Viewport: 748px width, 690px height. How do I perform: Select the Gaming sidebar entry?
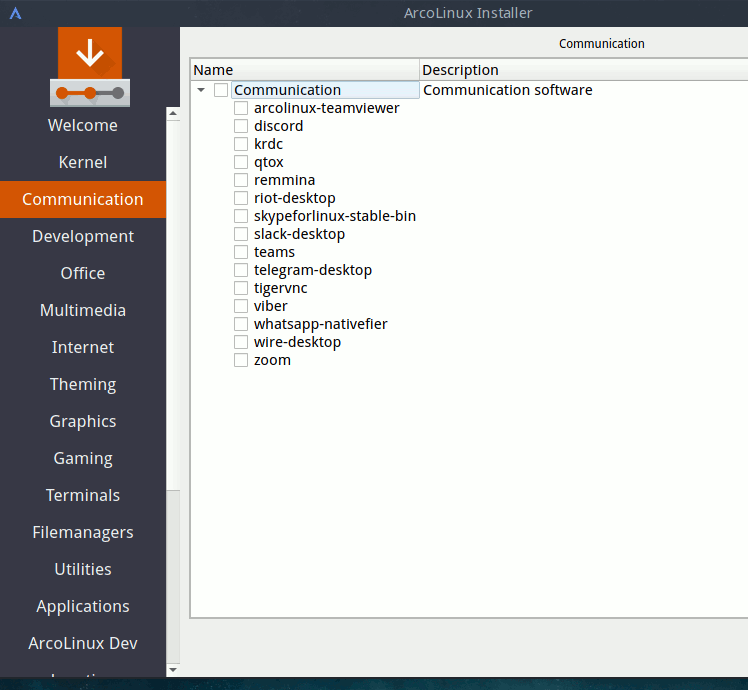coord(83,458)
